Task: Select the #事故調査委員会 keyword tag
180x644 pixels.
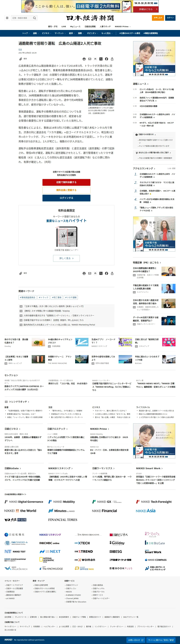Action: click(x=27, y=297)
